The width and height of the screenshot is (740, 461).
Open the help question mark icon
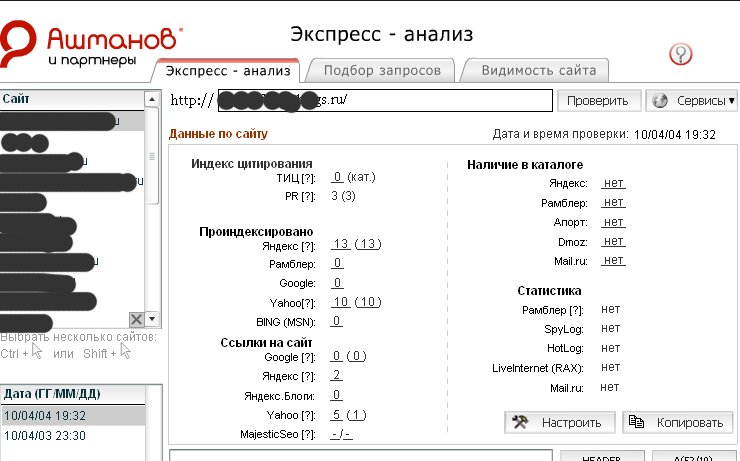(680, 54)
